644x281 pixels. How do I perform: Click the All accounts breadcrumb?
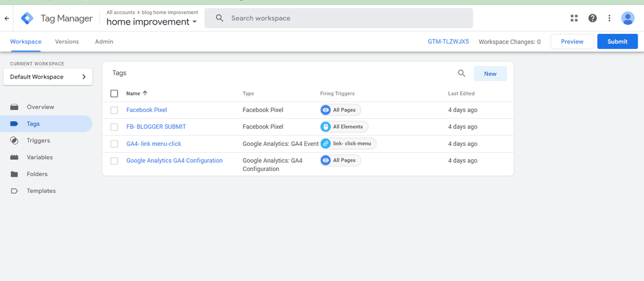pyautogui.click(x=121, y=13)
